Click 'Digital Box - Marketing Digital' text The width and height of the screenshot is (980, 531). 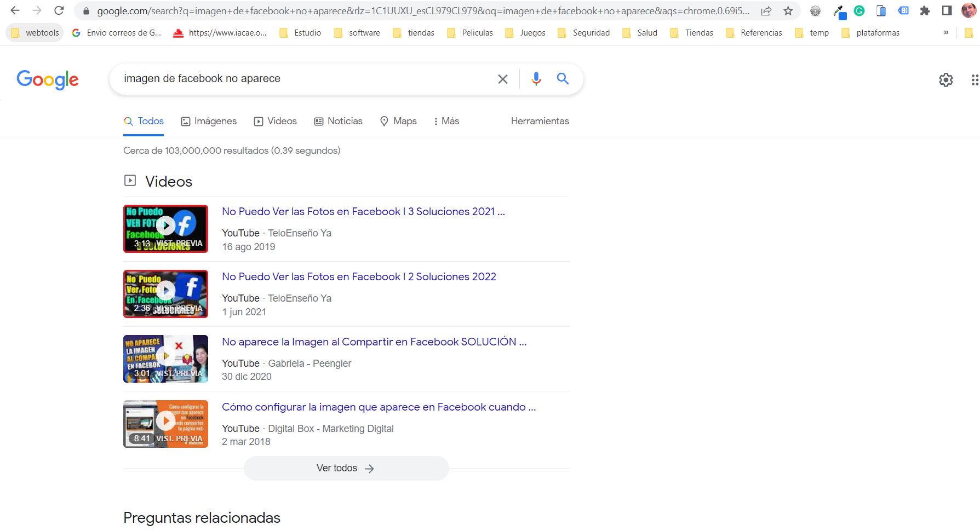pyautogui.click(x=331, y=429)
